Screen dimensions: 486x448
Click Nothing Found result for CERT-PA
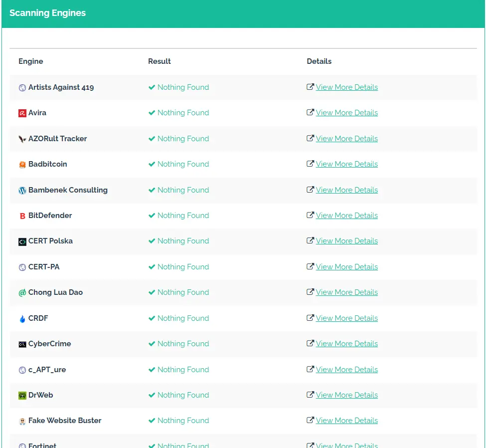(183, 267)
